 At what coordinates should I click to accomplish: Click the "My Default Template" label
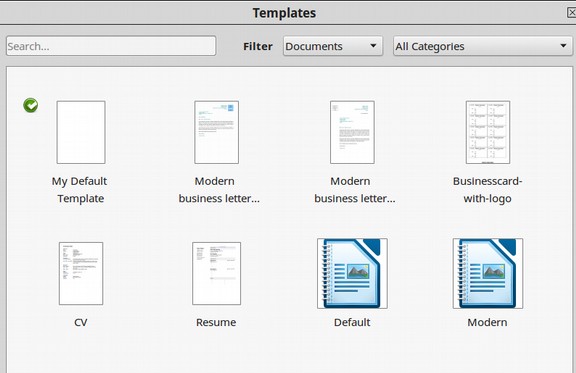[x=80, y=190]
